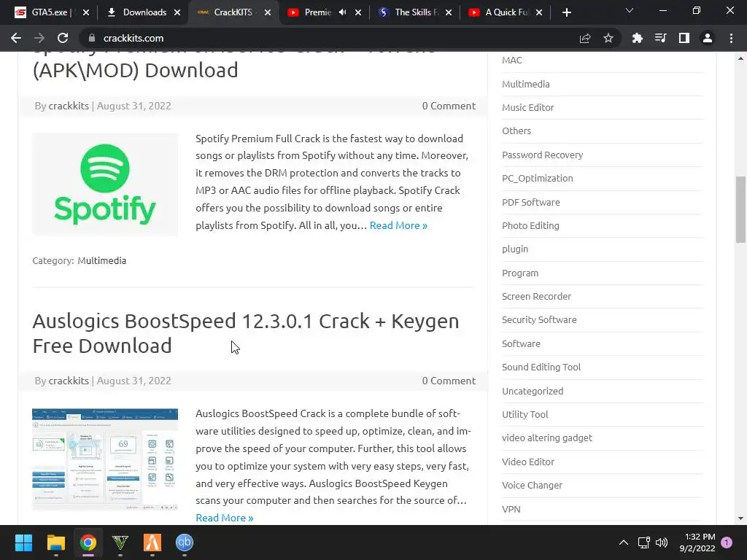Open Photo Editing category
Screen dimensions: 747x560
tap(531, 225)
